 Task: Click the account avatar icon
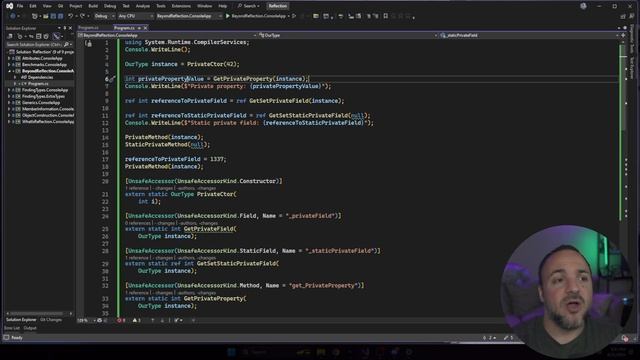tap(583, 6)
